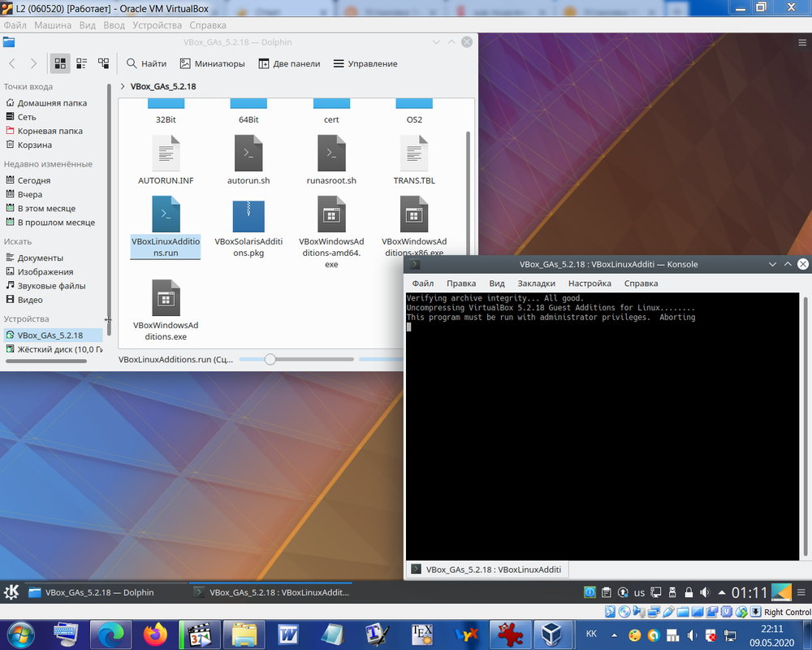Open the 64Bit folder
The height and width of the screenshot is (650, 812).
(248, 112)
